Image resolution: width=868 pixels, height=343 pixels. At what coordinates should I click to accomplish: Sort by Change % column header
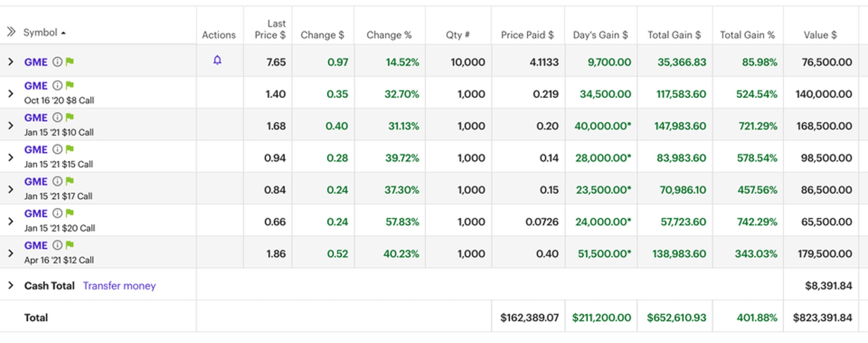389,35
